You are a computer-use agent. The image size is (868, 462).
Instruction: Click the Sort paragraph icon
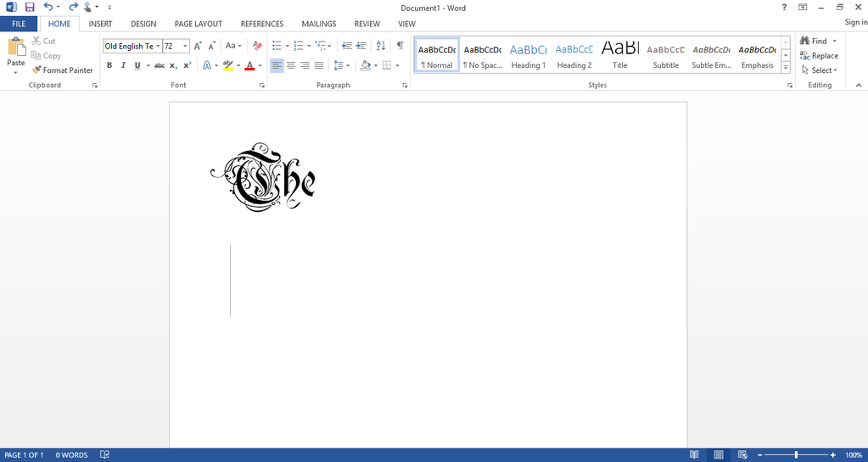click(x=380, y=46)
